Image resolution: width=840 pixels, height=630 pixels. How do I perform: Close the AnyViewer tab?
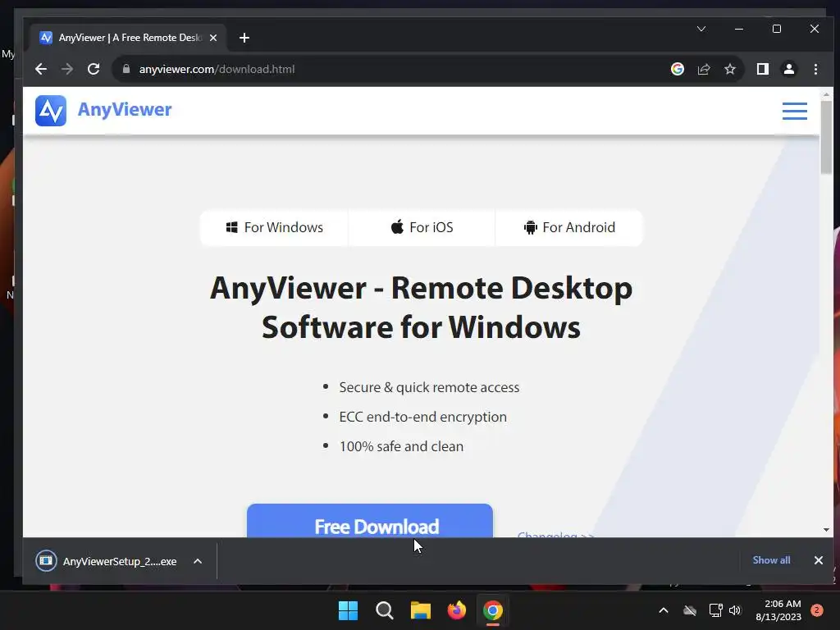213,38
